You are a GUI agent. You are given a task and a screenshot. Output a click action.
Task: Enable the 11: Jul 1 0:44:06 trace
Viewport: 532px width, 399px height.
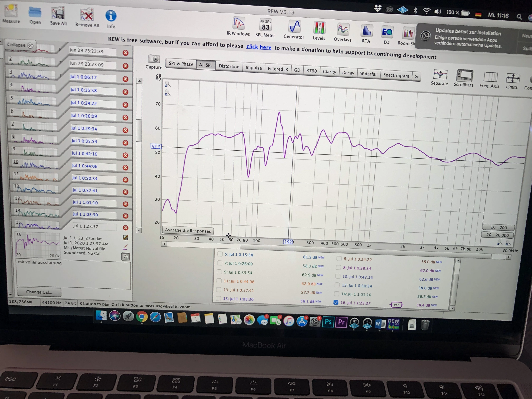point(219,281)
